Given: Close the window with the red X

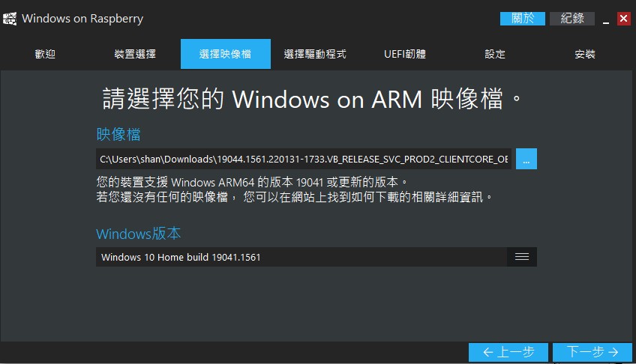Looking at the screenshot, I should pos(624,19).
